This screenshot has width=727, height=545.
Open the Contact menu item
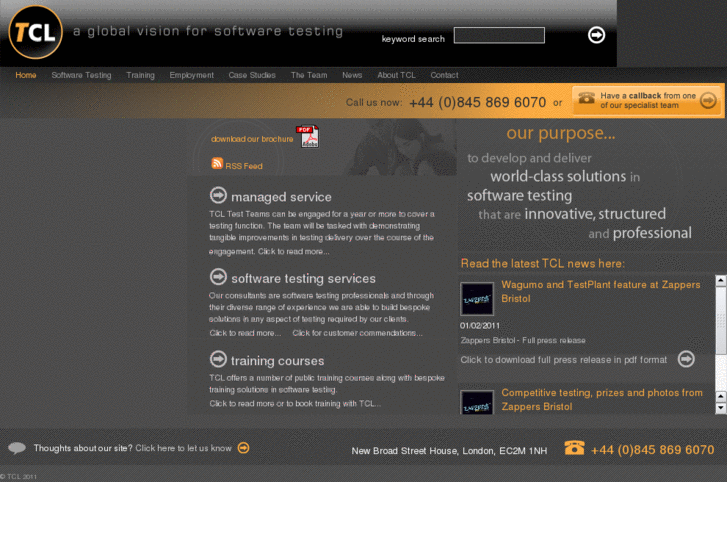(x=444, y=75)
